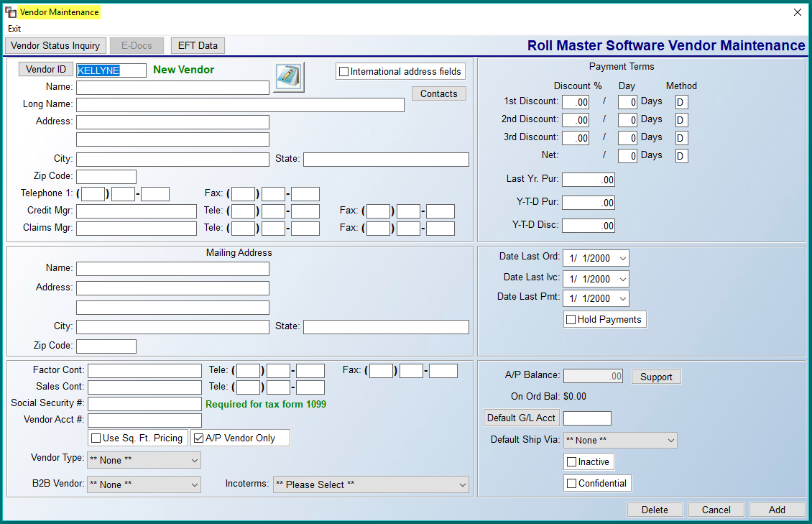Click the Vendor Status Inquiry button

pos(55,45)
